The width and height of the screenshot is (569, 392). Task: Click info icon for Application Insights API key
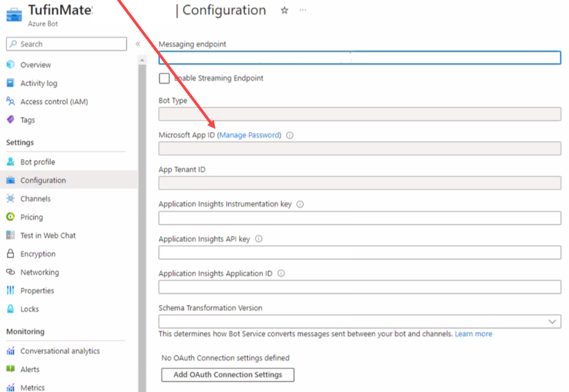[259, 239]
